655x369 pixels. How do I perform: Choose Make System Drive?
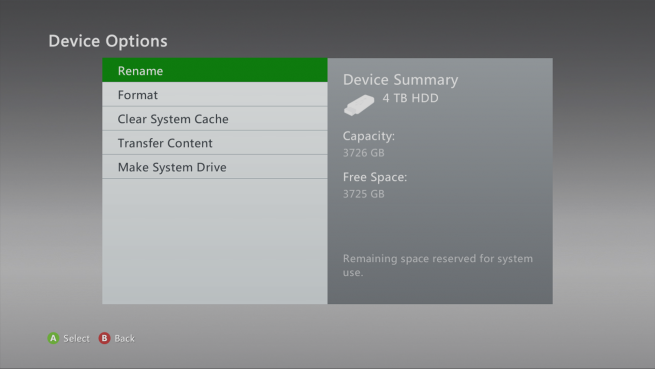click(215, 167)
